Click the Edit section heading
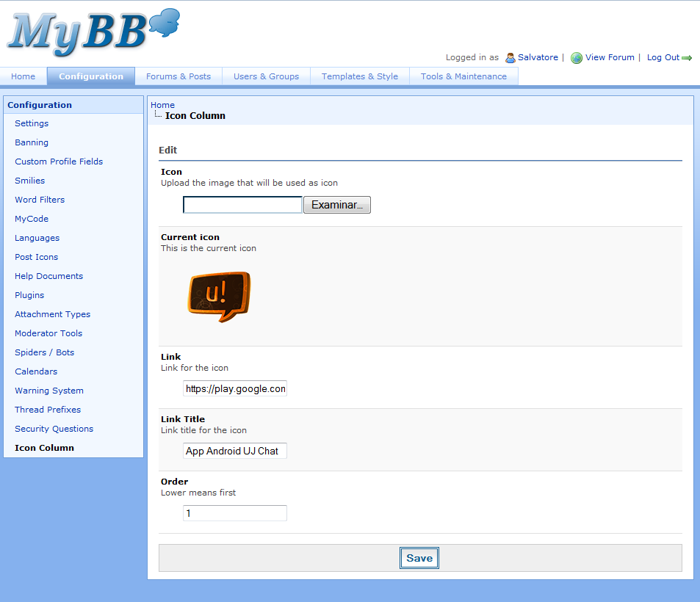The image size is (700, 602). (168, 150)
